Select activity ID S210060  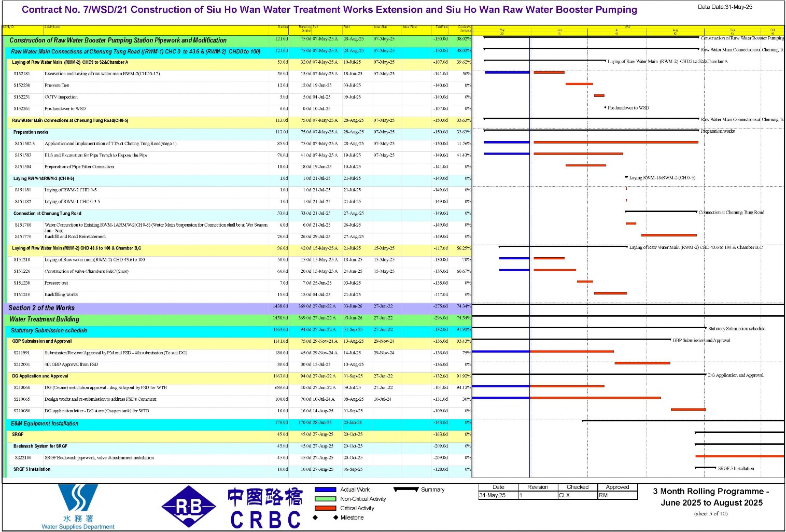[x=22, y=388]
